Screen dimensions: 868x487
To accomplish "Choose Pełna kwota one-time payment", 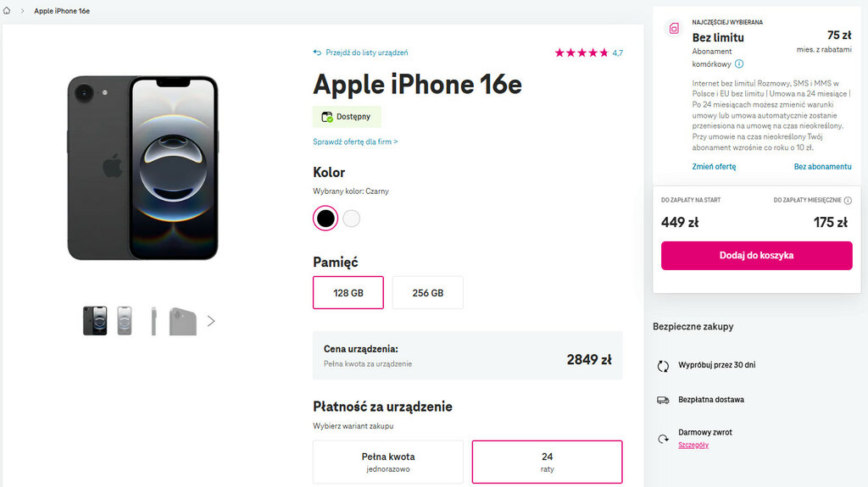I will (387, 462).
